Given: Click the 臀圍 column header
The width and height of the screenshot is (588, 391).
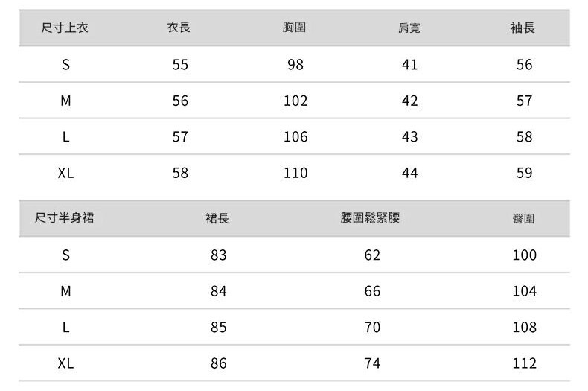Looking at the screenshot, I should click(523, 219).
